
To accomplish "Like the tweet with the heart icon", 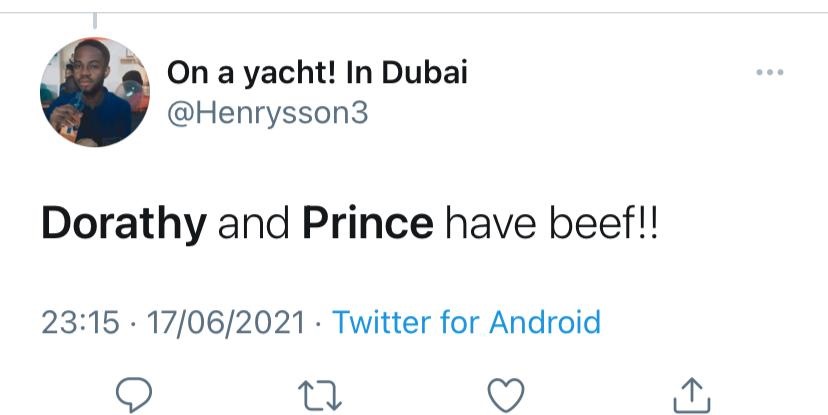I will pyautogui.click(x=507, y=393).
